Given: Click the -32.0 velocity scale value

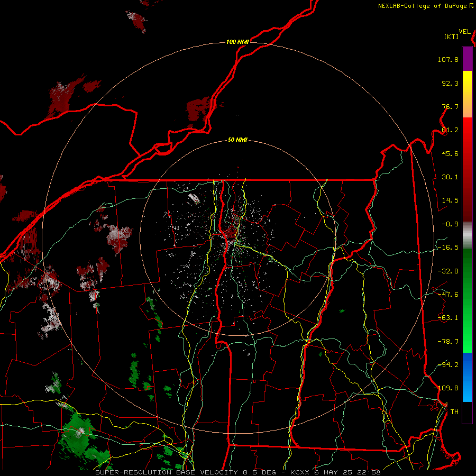Looking at the screenshot, I should (448, 271).
